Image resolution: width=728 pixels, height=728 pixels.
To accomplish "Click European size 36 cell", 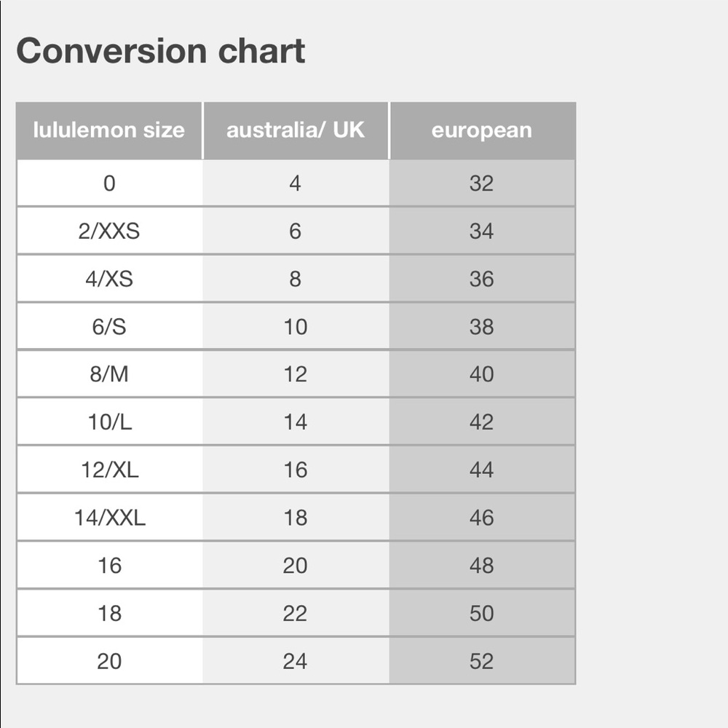I will point(481,279).
